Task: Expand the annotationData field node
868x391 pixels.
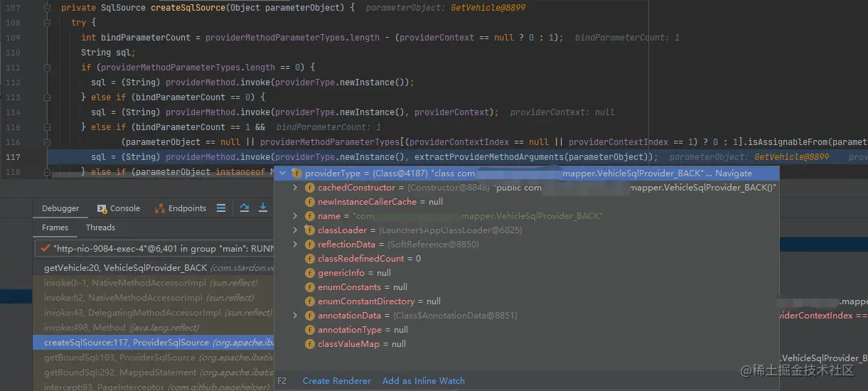Action: click(x=296, y=316)
